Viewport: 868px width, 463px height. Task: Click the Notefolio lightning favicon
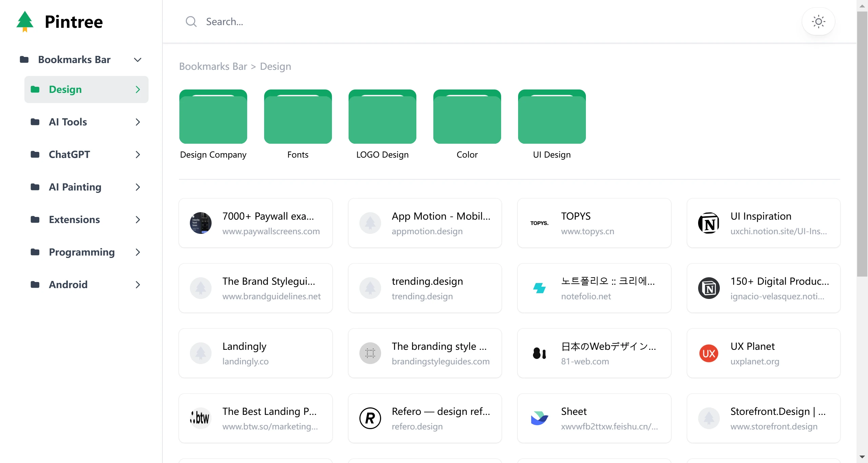tap(539, 288)
